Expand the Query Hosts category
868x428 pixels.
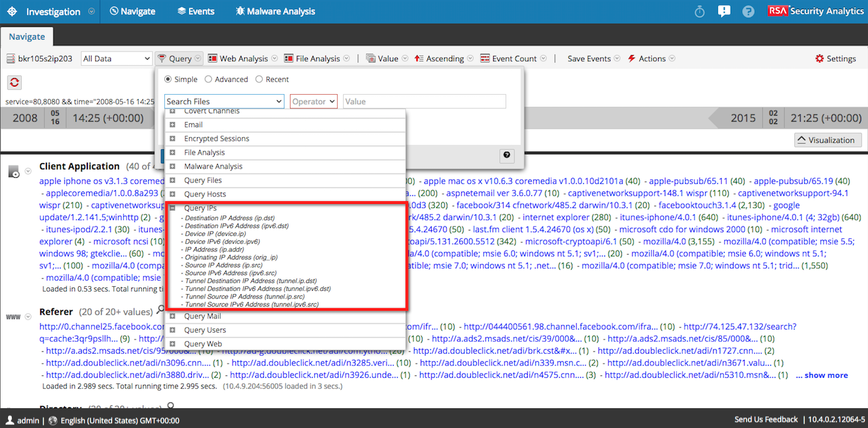[173, 194]
